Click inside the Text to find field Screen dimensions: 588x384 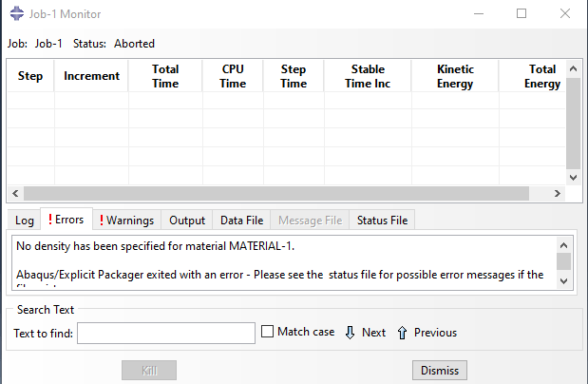pyautogui.click(x=166, y=333)
